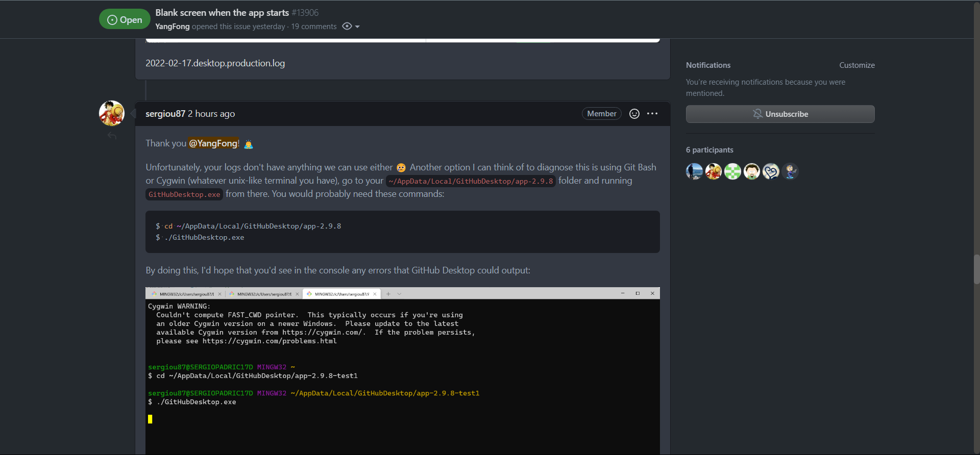The height and width of the screenshot is (455, 980).
Task: Click the YangFong author link in header
Action: click(173, 27)
